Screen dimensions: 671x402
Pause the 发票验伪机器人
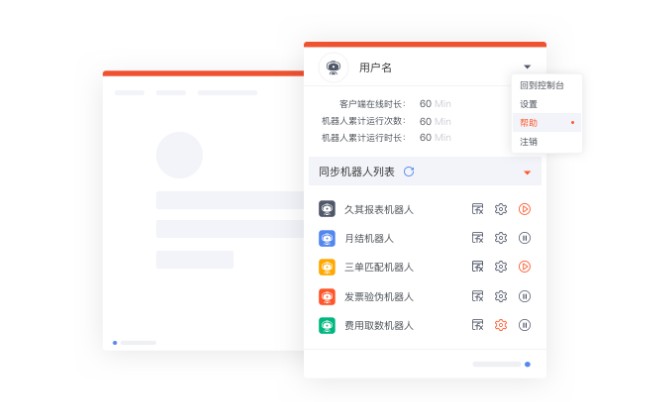pos(525,296)
